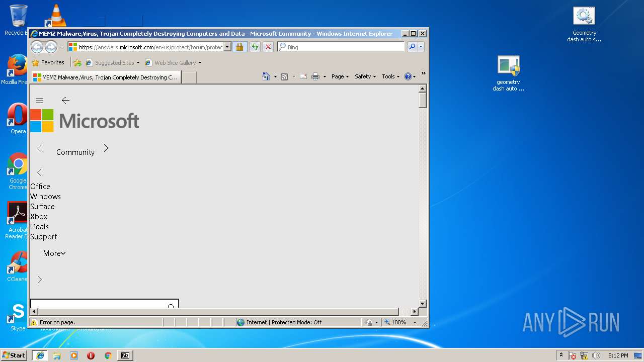Viewport: 644px width, 362px height.
Task: Open the Windows Start menu
Action: coord(14,355)
